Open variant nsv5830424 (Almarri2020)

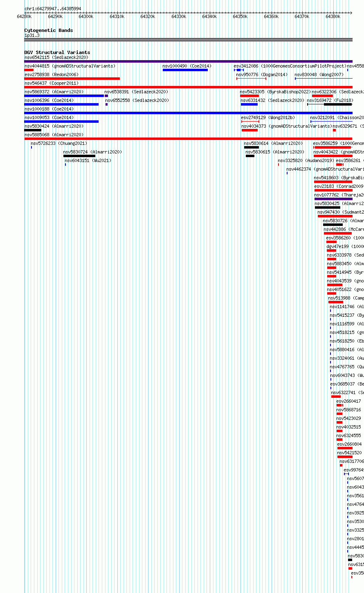[54, 126]
